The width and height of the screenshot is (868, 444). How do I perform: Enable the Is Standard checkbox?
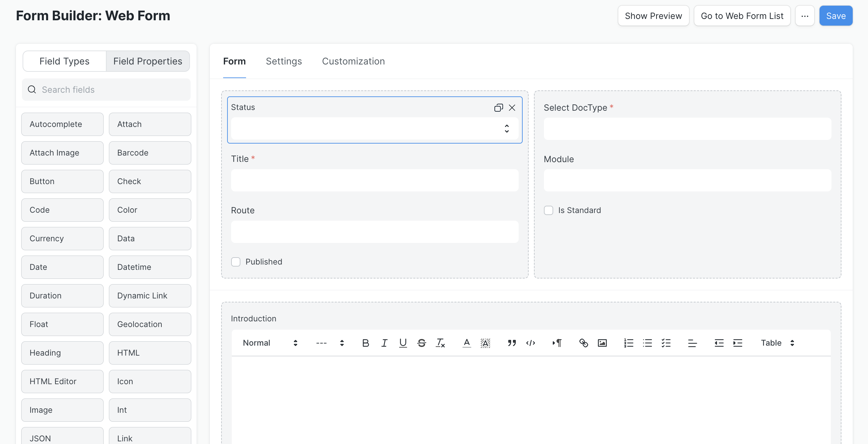(548, 210)
